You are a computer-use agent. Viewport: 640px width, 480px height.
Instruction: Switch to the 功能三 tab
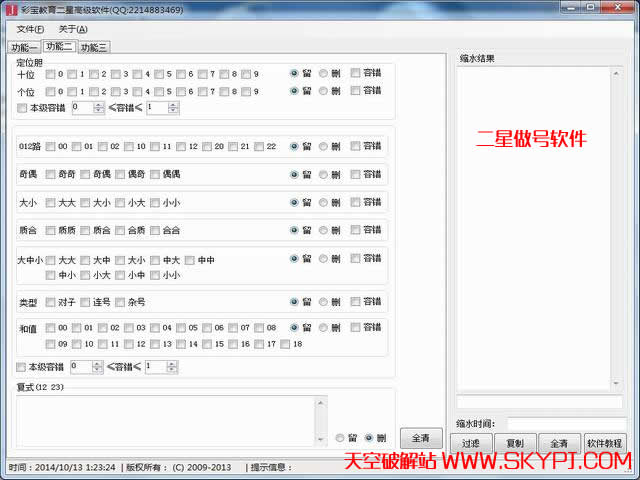click(94, 47)
